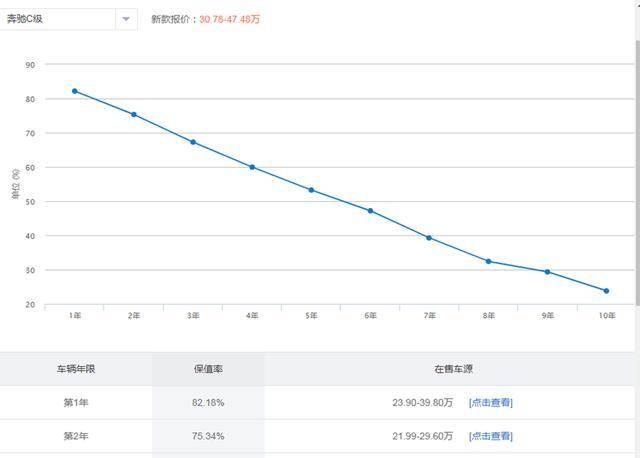Click the 1年 data point on the chart
The image size is (640, 458).
point(75,91)
